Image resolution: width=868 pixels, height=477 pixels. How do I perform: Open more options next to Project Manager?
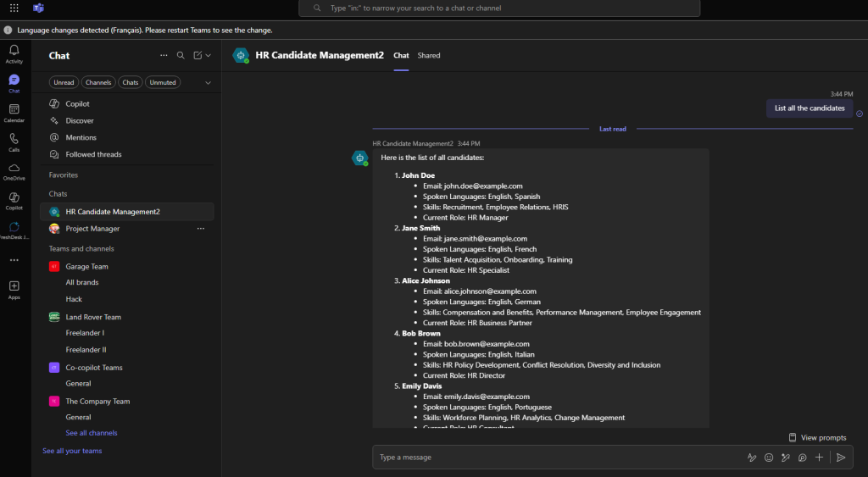201,229
